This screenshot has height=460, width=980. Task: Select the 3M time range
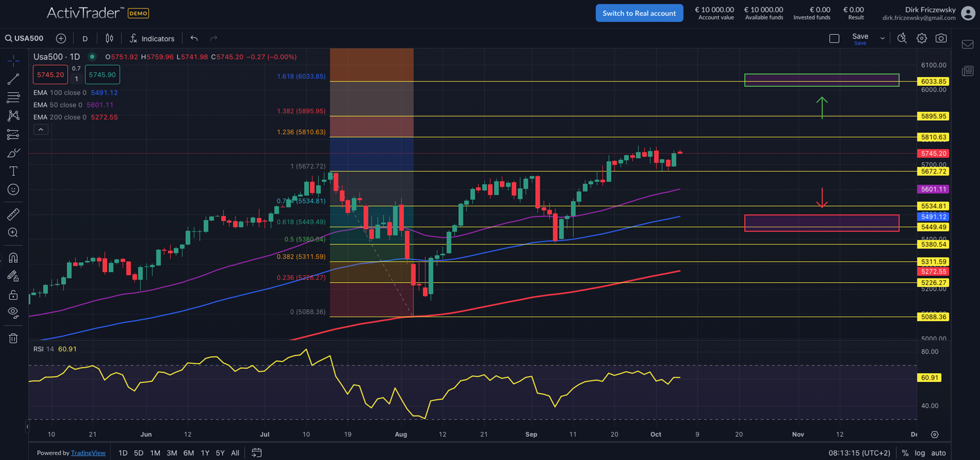point(172,453)
